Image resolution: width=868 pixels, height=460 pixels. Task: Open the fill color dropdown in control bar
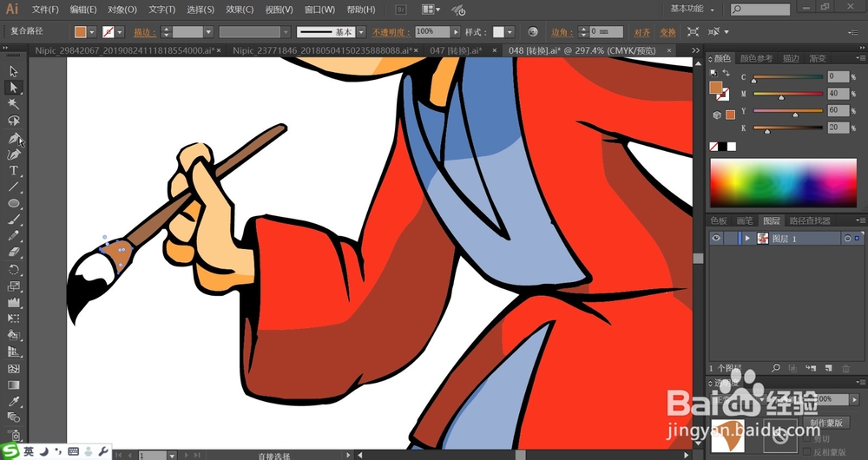[92, 32]
